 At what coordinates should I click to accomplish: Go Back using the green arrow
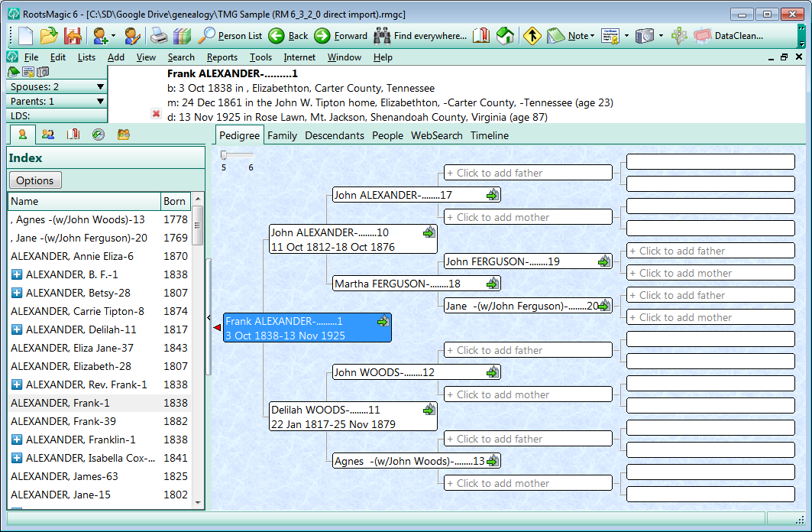pos(276,36)
